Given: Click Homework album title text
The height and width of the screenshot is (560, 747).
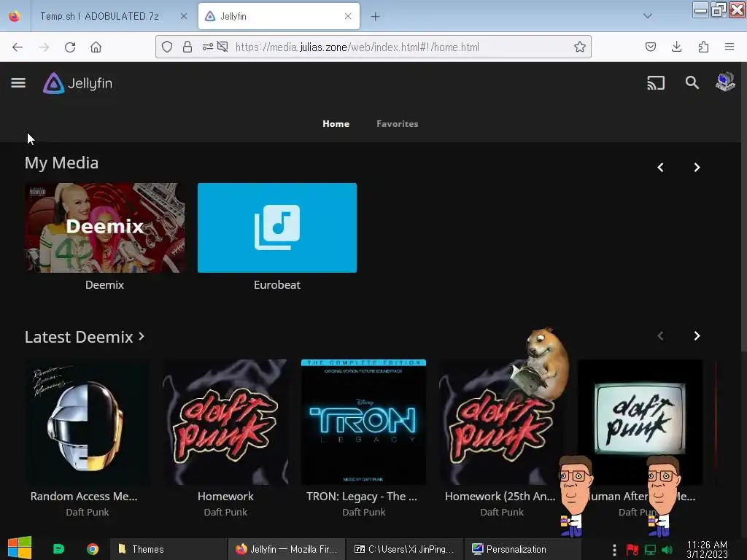Looking at the screenshot, I should tap(225, 496).
